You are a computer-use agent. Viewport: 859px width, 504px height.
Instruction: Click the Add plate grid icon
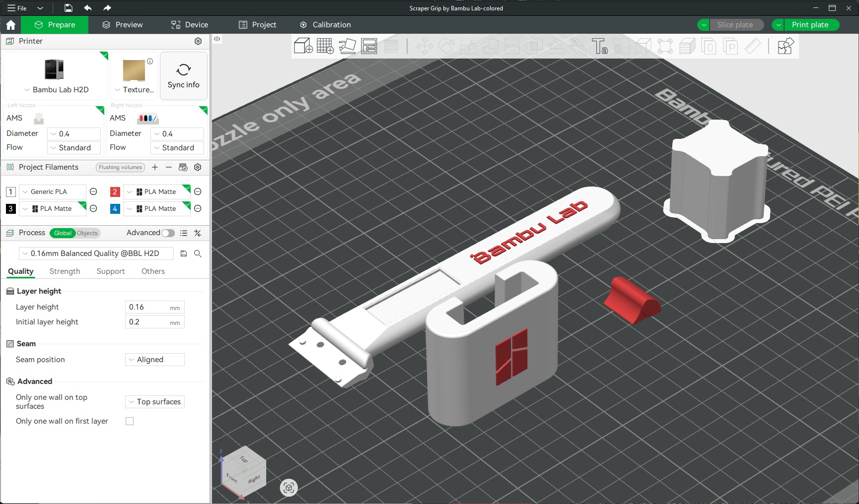click(325, 46)
